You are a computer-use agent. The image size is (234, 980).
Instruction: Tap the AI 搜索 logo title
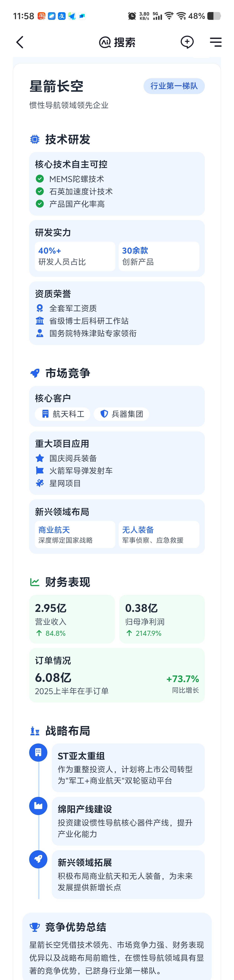117,42
